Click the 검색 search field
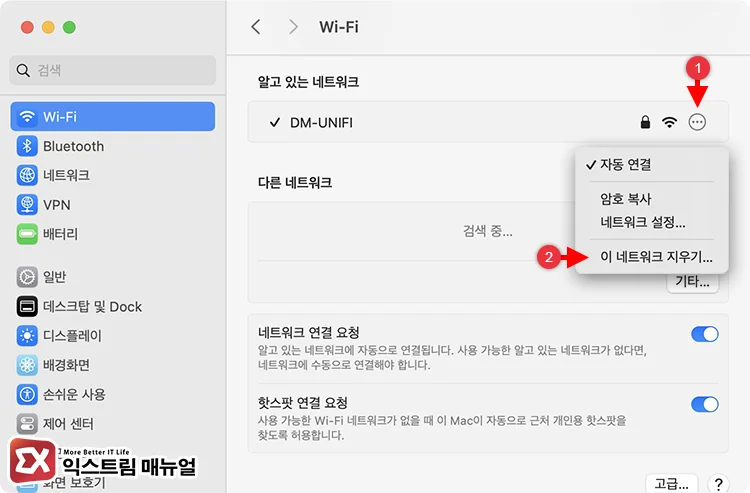 tap(112, 70)
